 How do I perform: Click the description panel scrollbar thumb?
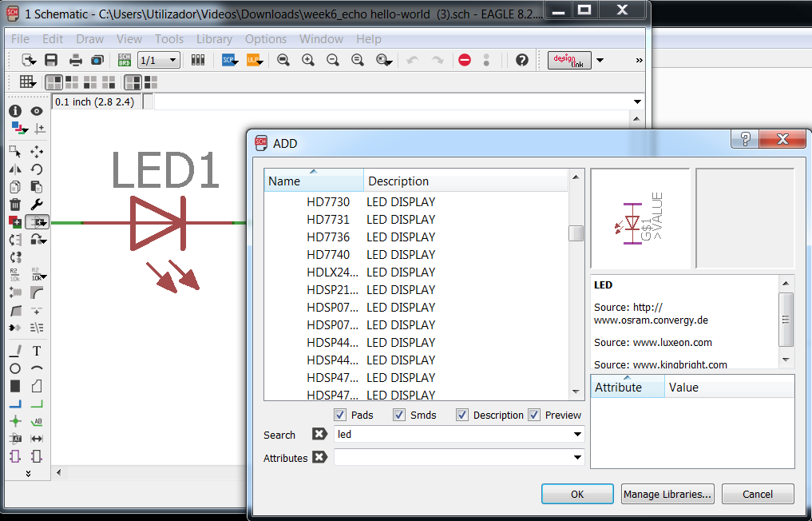[x=786, y=320]
